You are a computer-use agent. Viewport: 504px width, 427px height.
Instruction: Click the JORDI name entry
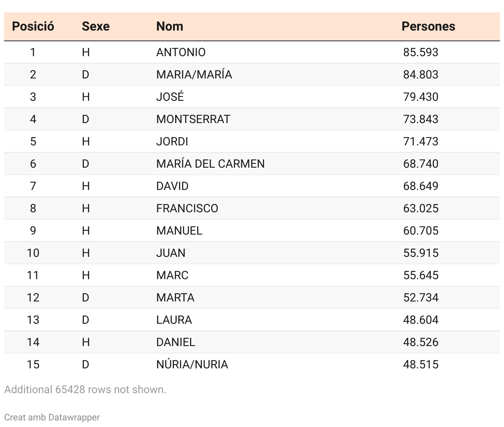pos(172,142)
